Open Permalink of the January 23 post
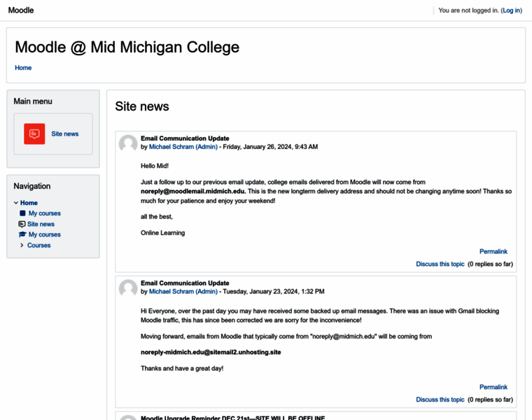 point(493,387)
